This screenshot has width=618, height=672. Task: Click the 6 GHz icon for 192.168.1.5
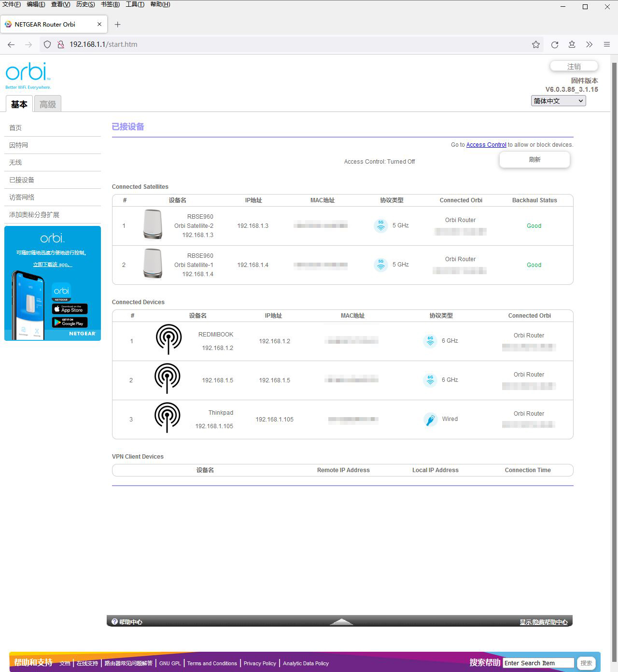(430, 380)
